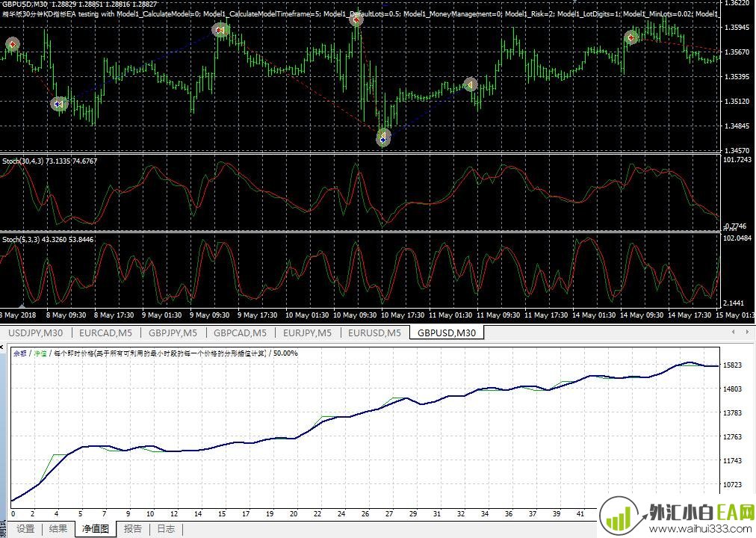
Task: Click the 50.00% modelling quality value
Action: coord(285,353)
